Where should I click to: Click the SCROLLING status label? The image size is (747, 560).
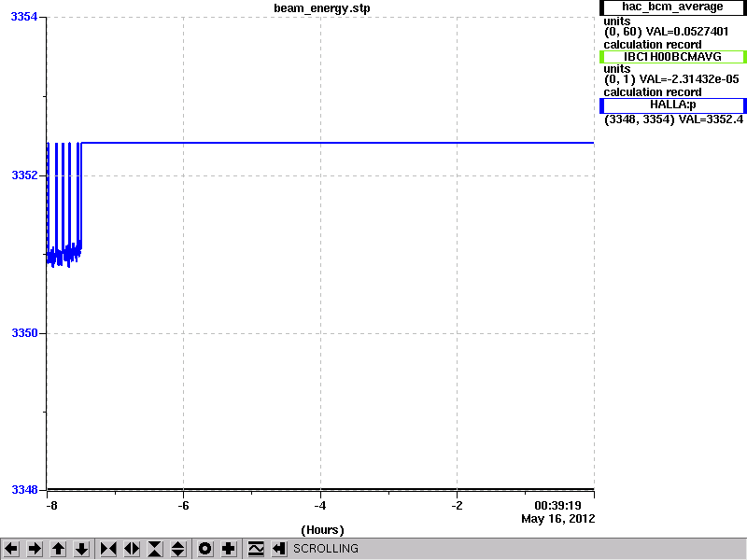[x=325, y=549]
